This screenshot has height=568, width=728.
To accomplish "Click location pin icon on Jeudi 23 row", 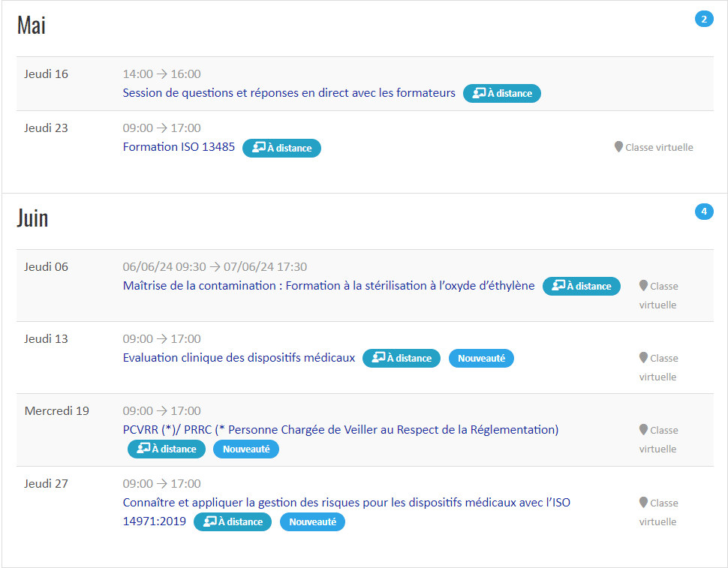I will coord(618,147).
